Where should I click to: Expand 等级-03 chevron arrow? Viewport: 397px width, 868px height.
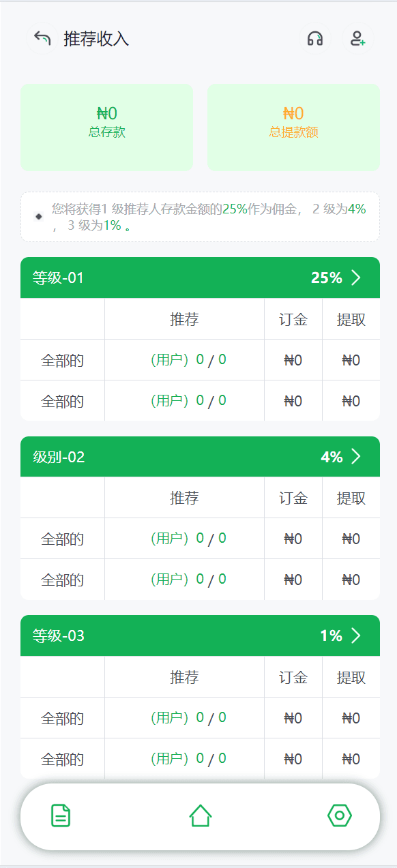click(x=355, y=636)
